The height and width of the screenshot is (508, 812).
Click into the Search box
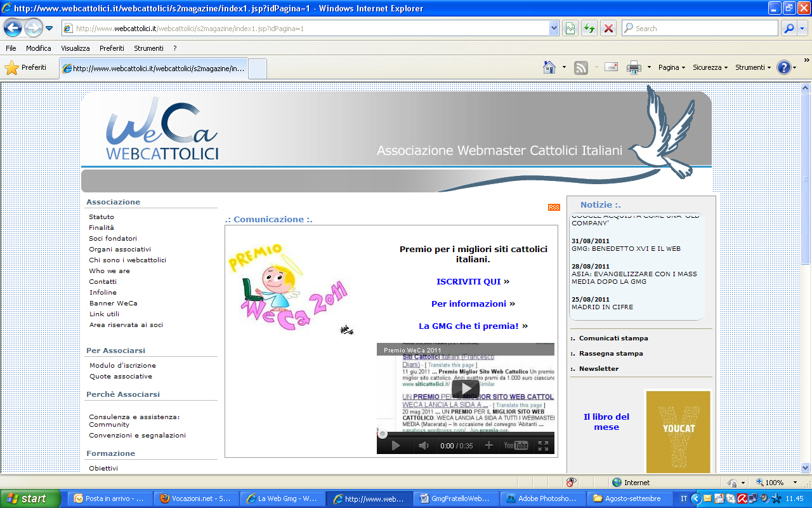coord(700,28)
